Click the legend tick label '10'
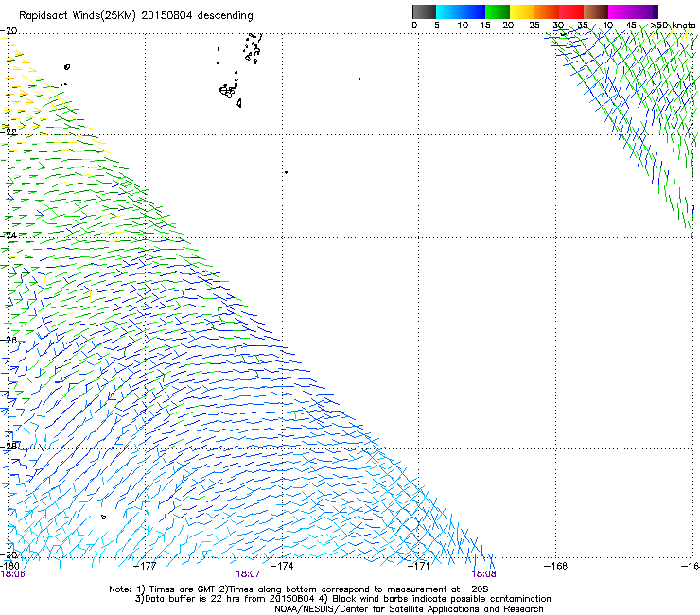The width and height of the screenshot is (700, 615). 463,25
